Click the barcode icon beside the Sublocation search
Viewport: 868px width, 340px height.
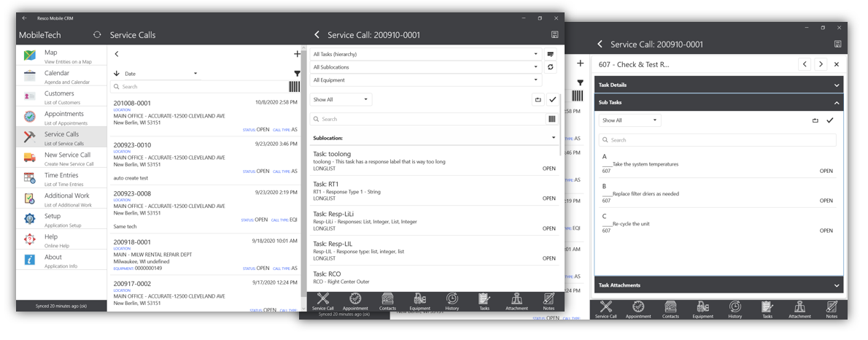[x=552, y=119]
